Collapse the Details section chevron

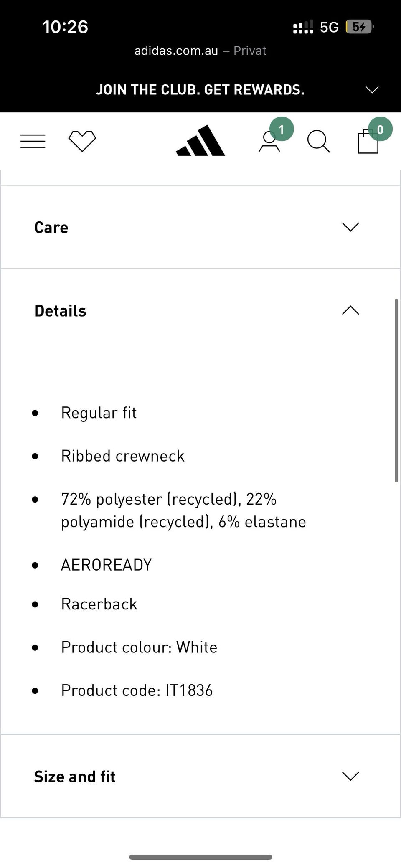[350, 310]
